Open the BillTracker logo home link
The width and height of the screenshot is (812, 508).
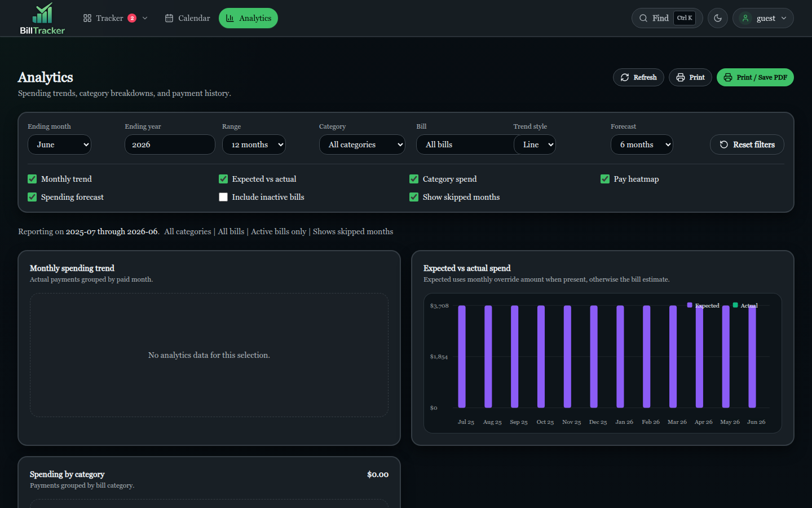point(42,18)
